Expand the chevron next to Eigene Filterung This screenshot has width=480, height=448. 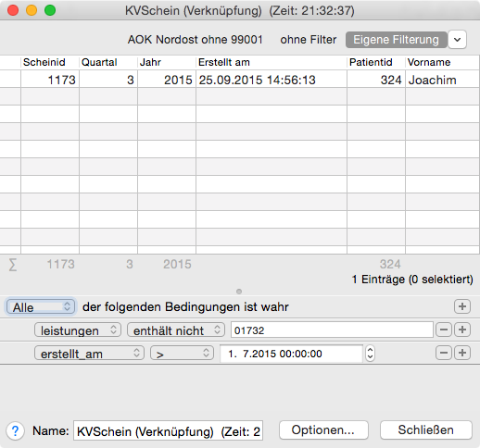[x=457, y=40]
